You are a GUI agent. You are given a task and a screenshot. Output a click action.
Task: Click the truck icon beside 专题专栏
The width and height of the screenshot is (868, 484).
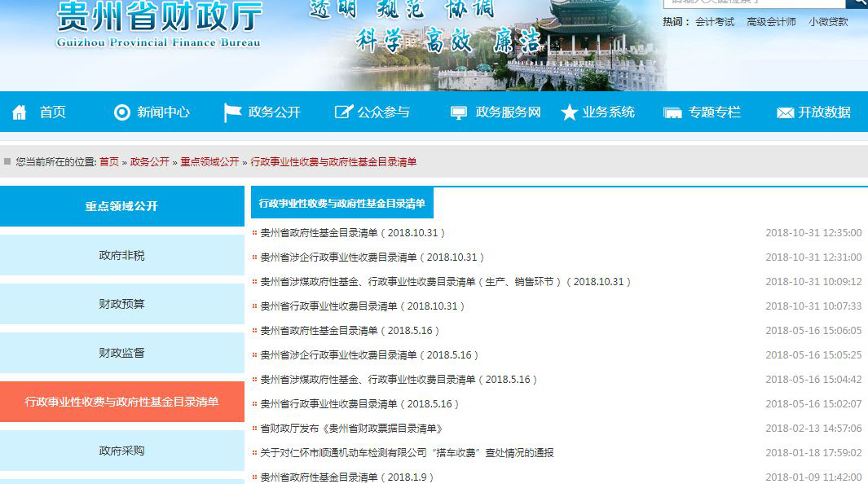672,112
